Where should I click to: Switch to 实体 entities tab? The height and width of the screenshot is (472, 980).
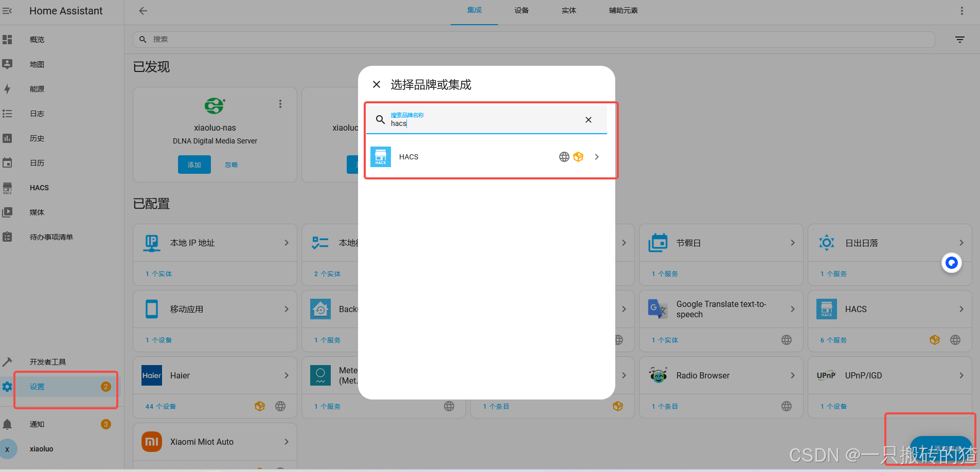tap(569, 10)
